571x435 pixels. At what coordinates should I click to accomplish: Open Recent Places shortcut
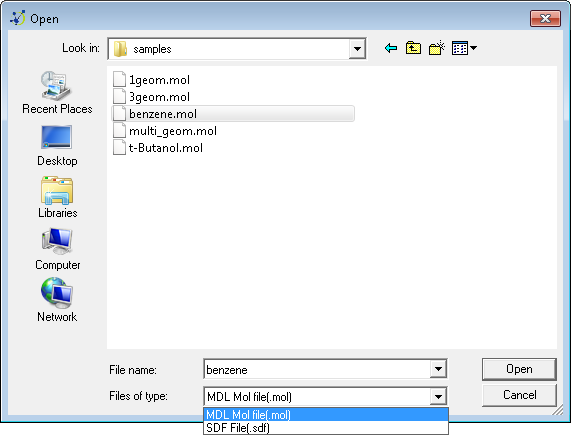[x=57, y=93]
